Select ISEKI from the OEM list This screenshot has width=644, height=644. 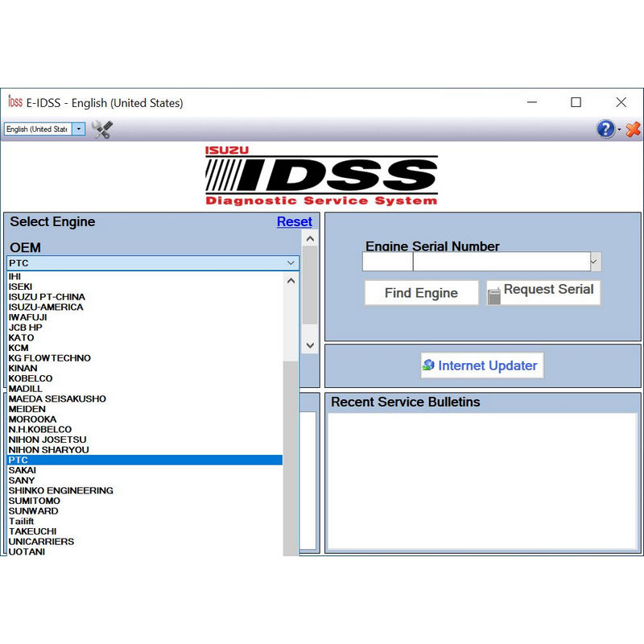pyautogui.click(x=145, y=287)
